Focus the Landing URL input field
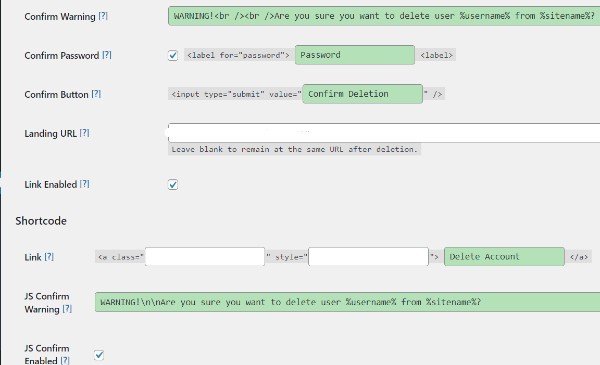Viewport: 600px width, 365px height. point(384,133)
